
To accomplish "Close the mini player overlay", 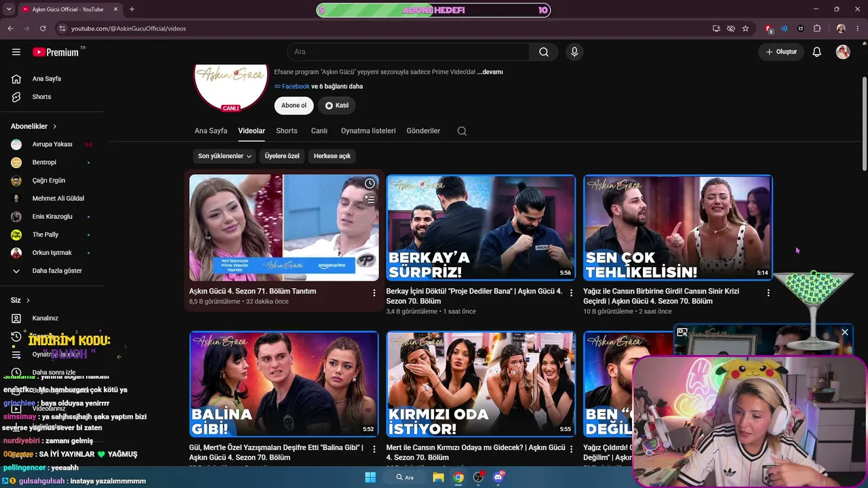I will click(845, 332).
